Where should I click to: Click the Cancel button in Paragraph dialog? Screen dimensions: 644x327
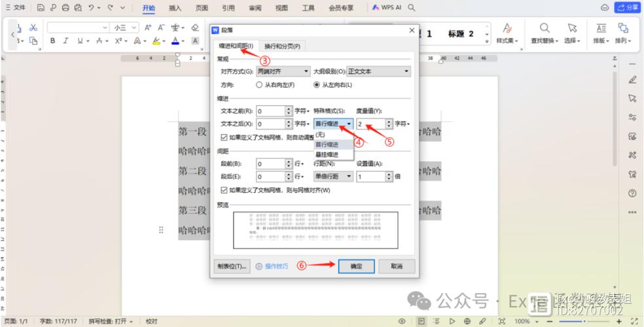point(397,266)
